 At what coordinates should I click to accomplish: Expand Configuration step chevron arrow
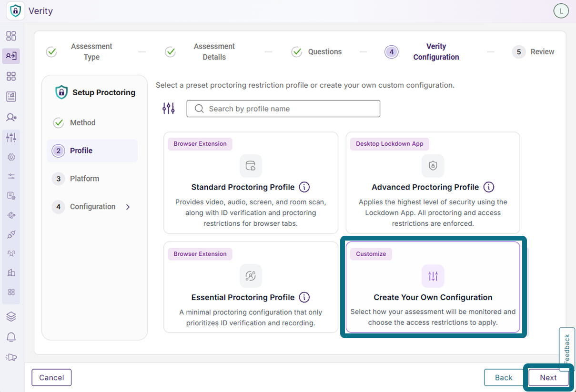[128, 207]
